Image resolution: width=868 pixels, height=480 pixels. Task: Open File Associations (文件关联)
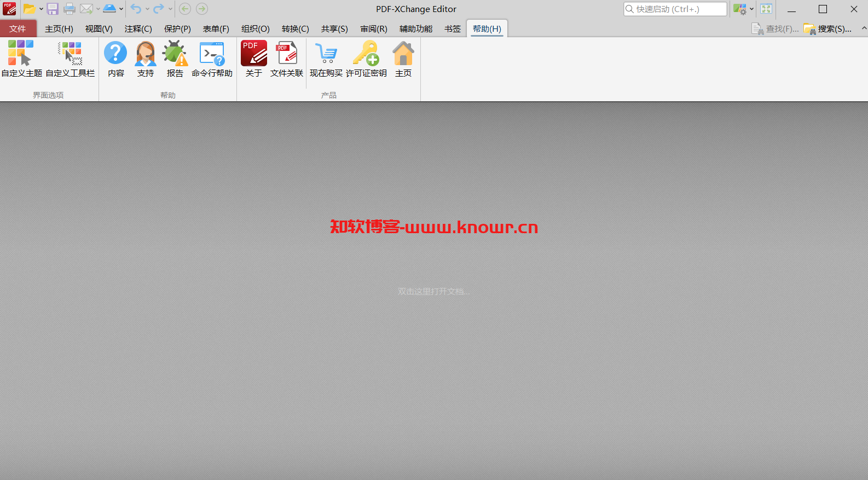[x=287, y=59]
